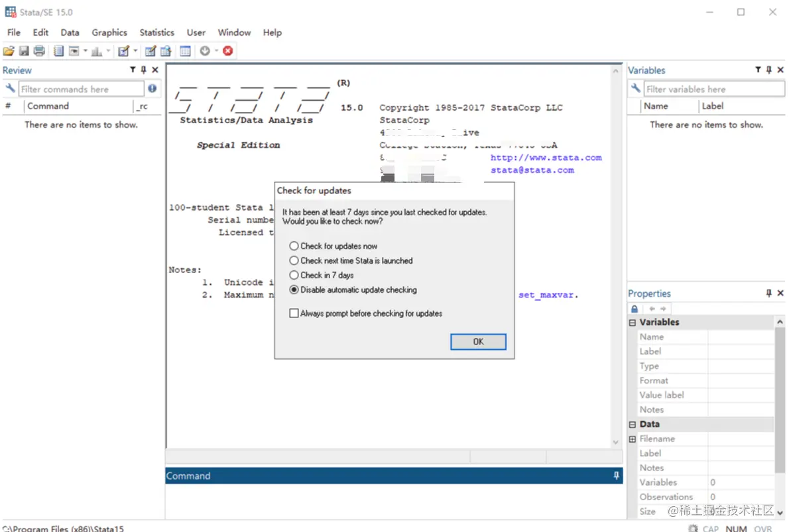This screenshot has width=789, height=532.
Task: Open the Viewer icon dropdown arrow
Action: (85, 51)
